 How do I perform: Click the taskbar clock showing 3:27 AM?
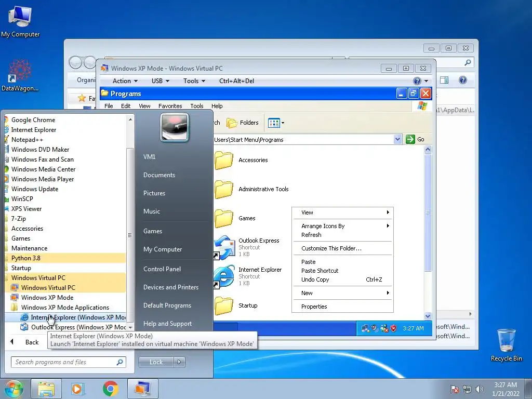pos(506,389)
